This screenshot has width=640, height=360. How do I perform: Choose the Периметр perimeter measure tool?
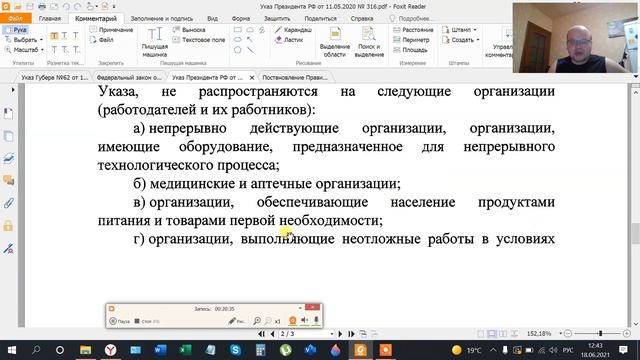pyautogui.click(x=411, y=40)
